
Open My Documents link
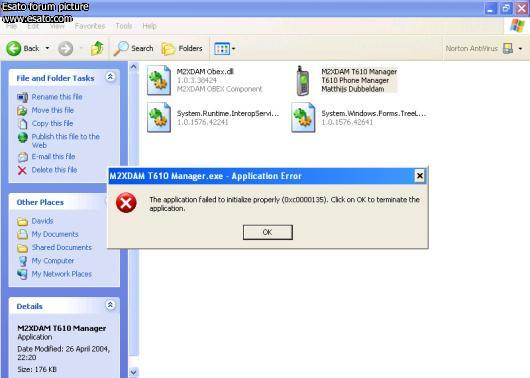[x=55, y=234]
